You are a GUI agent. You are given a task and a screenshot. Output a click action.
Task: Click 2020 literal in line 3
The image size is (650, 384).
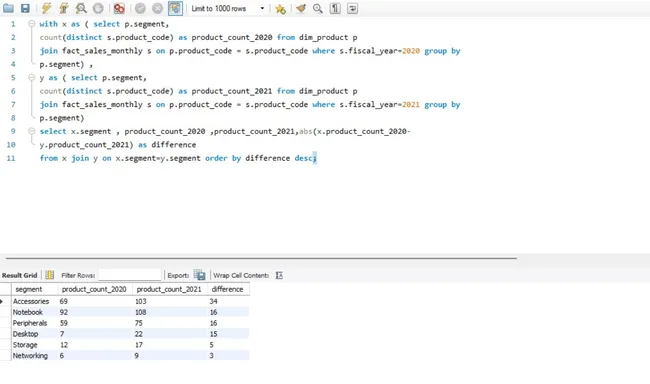[411, 51]
